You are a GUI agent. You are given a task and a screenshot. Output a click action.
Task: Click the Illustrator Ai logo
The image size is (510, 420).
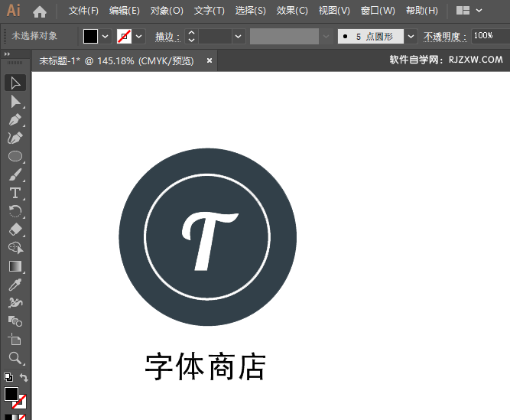click(13, 11)
